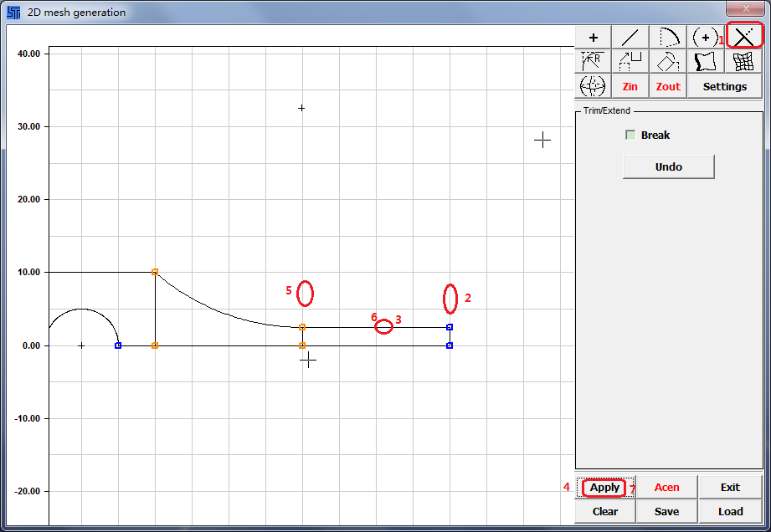Click the Apply button
The image size is (771, 532).
[x=604, y=488]
